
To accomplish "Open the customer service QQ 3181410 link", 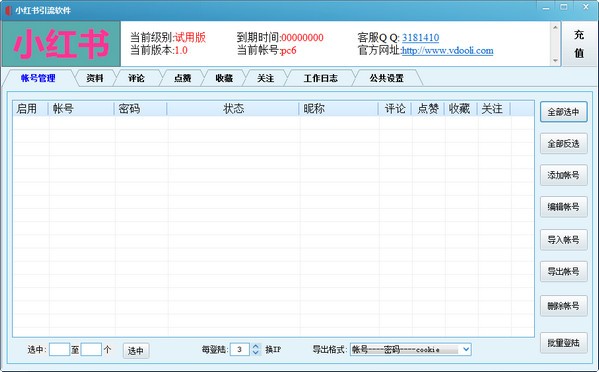I will [x=420, y=37].
